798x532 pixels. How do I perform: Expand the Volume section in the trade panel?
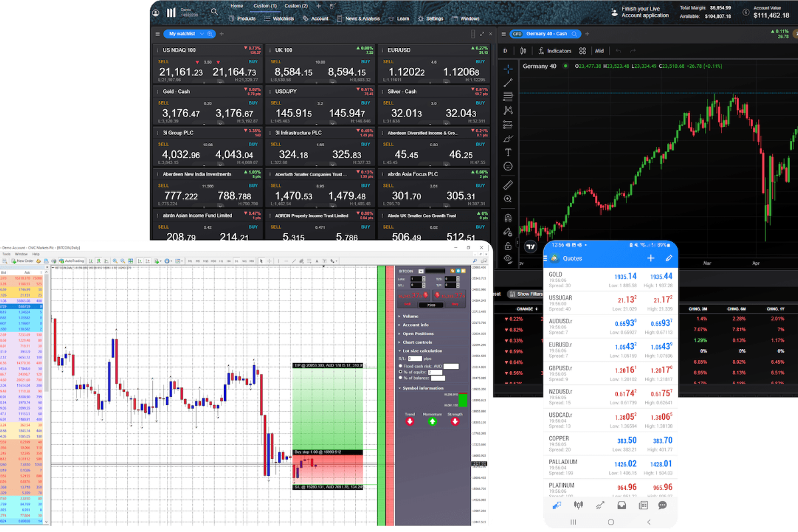tap(409, 316)
